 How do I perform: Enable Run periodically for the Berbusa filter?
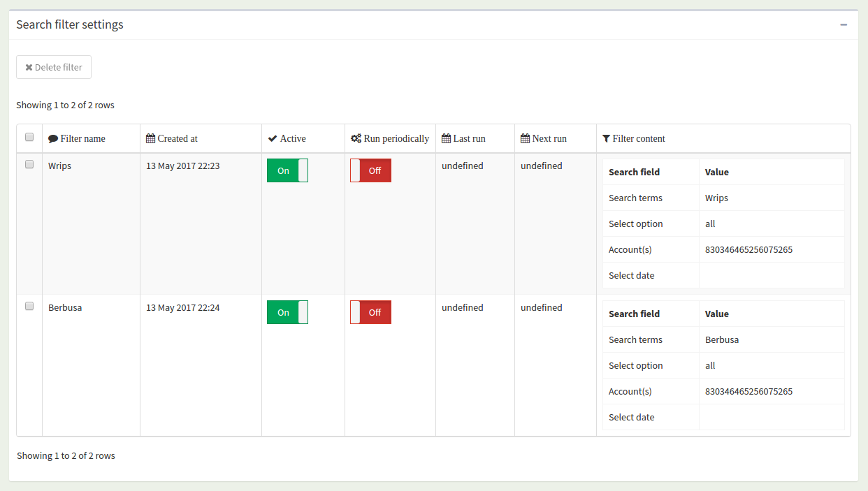(x=370, y=312)
